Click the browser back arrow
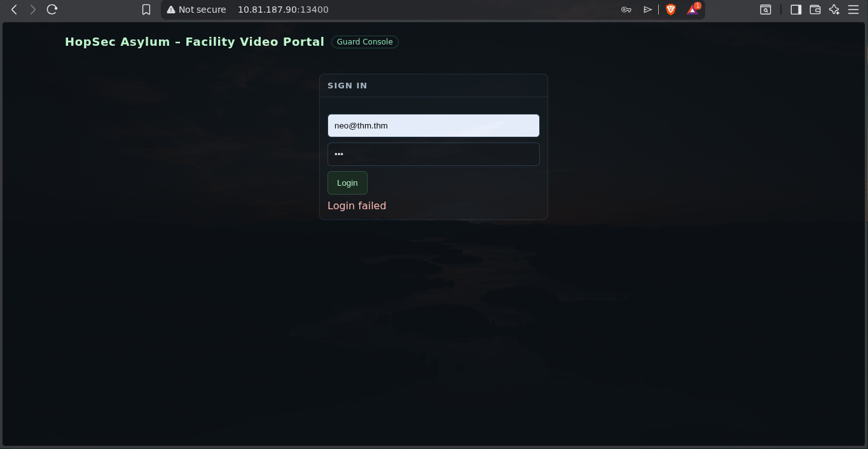This screenshot has width=868, height=449. coord(14,10)
